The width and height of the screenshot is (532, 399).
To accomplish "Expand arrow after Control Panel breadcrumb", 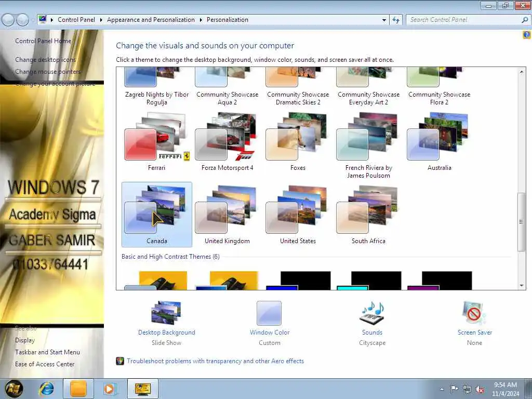I will pyautogui.click(x=101, y=20).
